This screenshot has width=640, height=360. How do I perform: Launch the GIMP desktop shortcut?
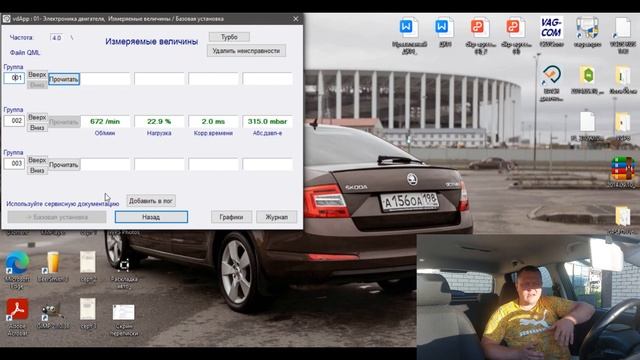[x=53, y=314]
